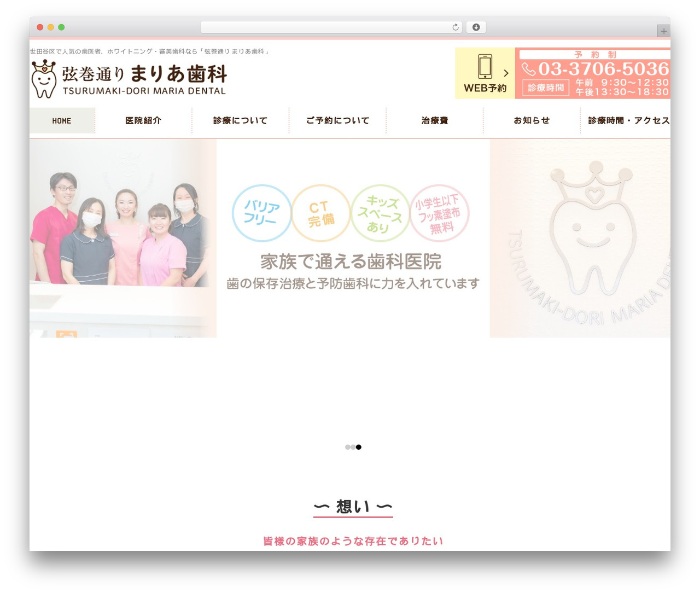Open the browser downloads button
Screen dimensions: 700x593
[476, 27]
